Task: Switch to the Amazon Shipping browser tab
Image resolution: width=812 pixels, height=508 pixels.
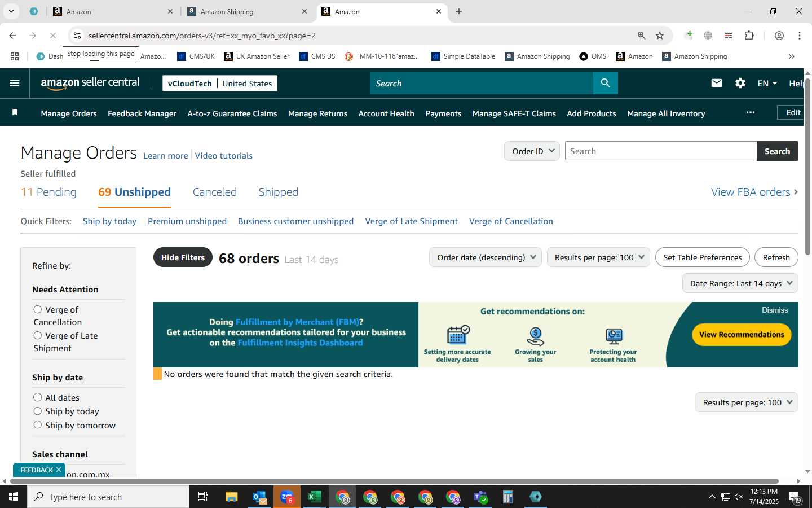Action: 247,11
